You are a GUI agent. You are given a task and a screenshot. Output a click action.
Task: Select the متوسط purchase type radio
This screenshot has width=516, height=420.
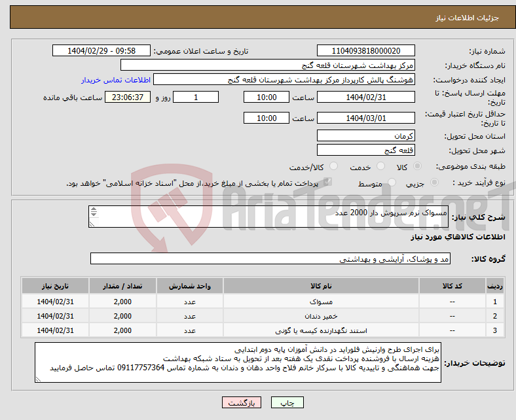392,183
